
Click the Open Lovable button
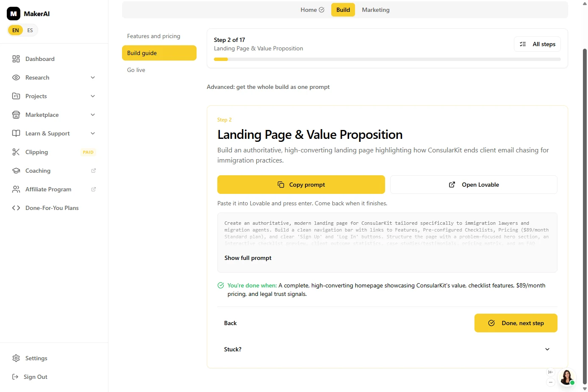point(474,185)
